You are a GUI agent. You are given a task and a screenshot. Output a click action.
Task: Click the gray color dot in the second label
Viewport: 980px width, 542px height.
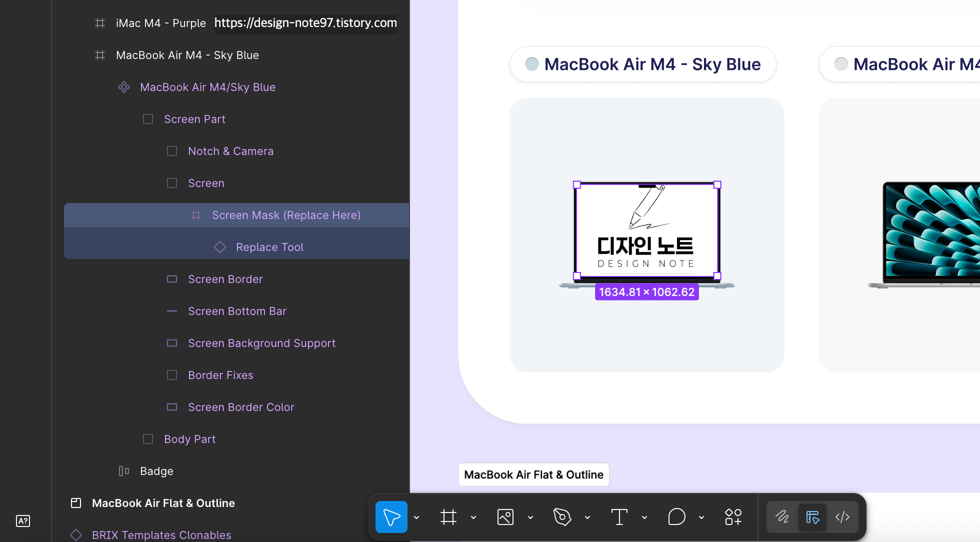point(841,64)
